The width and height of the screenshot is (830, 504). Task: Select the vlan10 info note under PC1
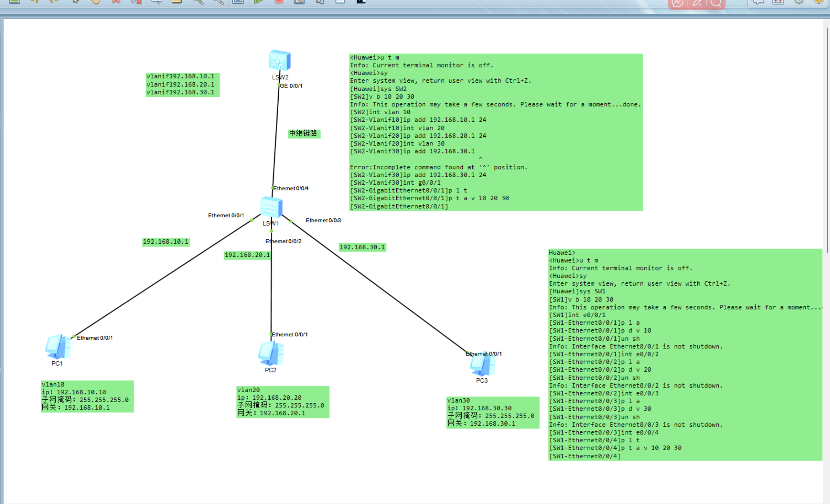(x=87, y=396)
